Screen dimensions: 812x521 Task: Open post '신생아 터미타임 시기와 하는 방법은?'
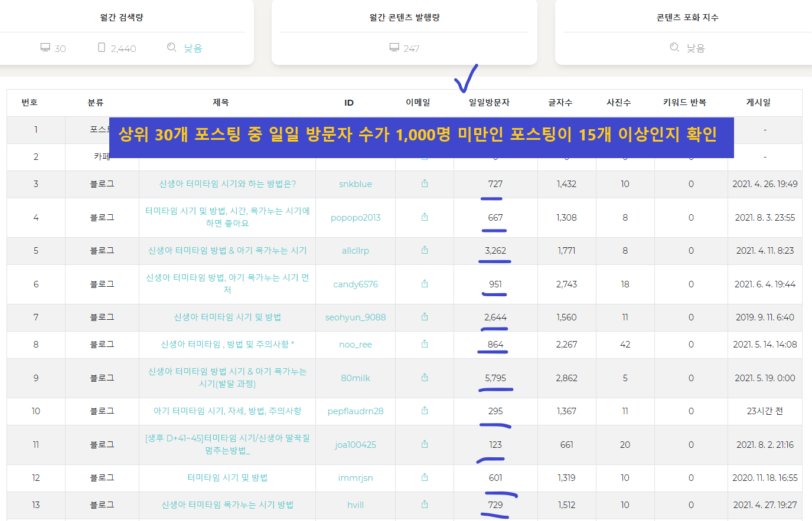(x=227, y=184)
